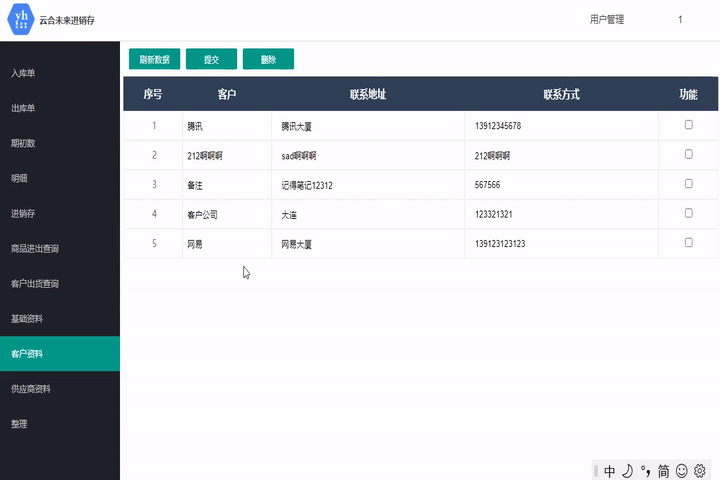Open the IME emoji smiley panel
The image size is (720, 480).
click(x=682, y=471)
